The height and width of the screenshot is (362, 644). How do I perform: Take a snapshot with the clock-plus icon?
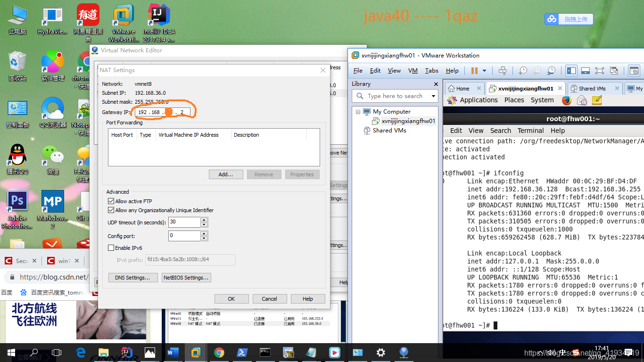pos(523,71)
